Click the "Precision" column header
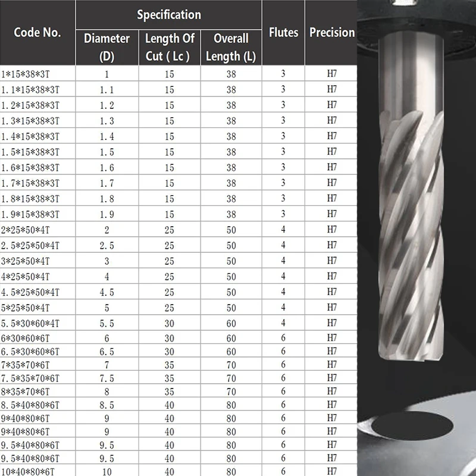This screenshot has height=476, width=476. click(331, 33)
